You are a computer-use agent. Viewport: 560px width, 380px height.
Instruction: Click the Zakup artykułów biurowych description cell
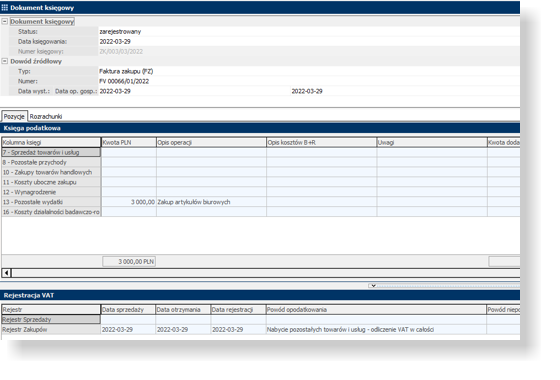click(x=211, y=202)
